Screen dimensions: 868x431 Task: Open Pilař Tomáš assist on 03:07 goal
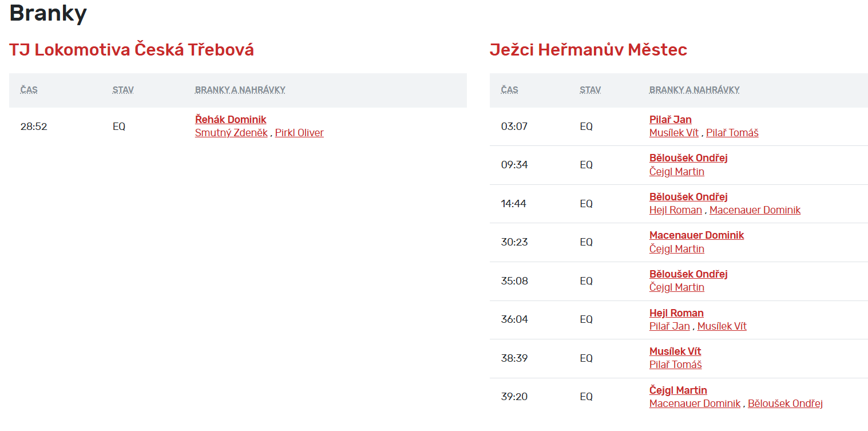pos(732,133)
